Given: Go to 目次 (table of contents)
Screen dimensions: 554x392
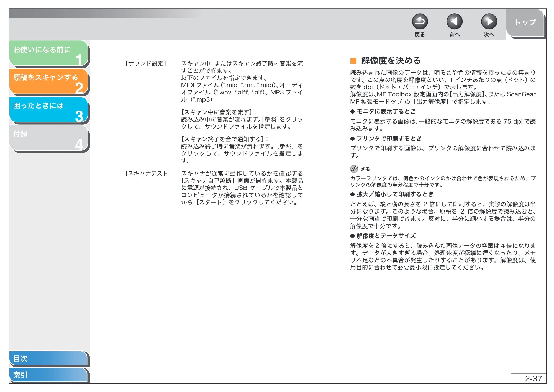Looking at the screenshot, I should (48, 358).
